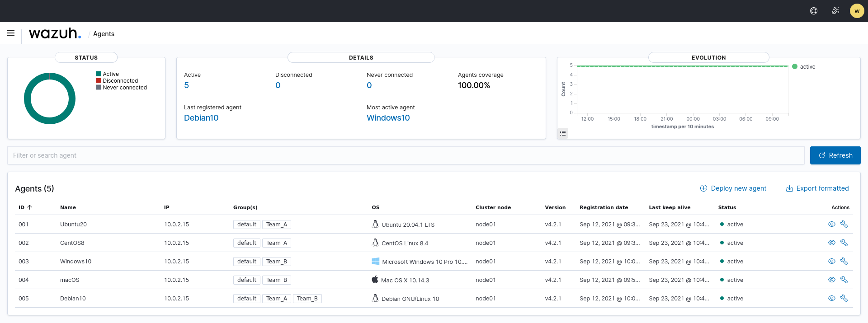Select the Ubuntu20 agent name

click(x=73, y=224)
